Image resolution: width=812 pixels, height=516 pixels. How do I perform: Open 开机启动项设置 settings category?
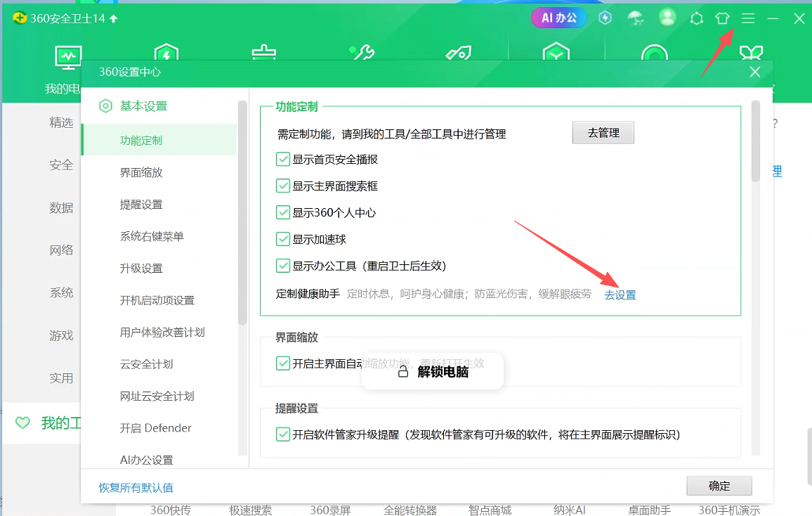tap(157, 300)
